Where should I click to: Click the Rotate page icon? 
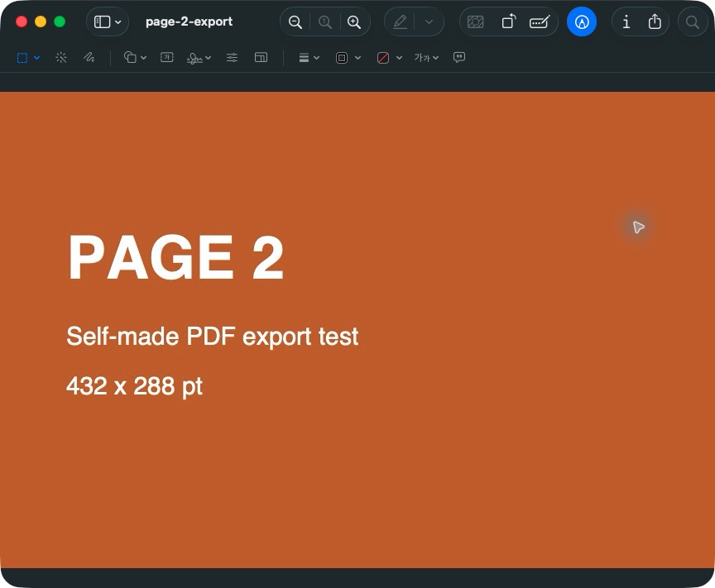coord(508,22)
